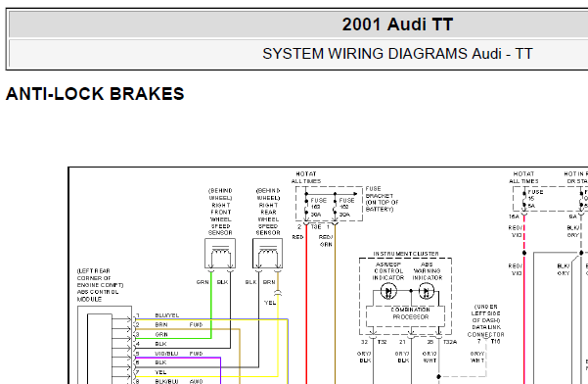Screen dimensions: 588x384
Task: Click pin 3 wire label 'GRN'
Action: pos(161,334)
